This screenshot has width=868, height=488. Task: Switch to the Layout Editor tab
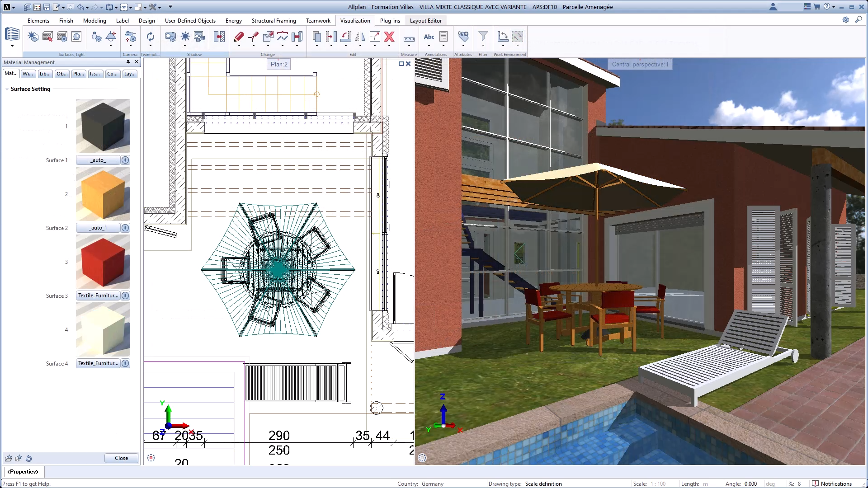pyautogui.click(x=425, y=21)
